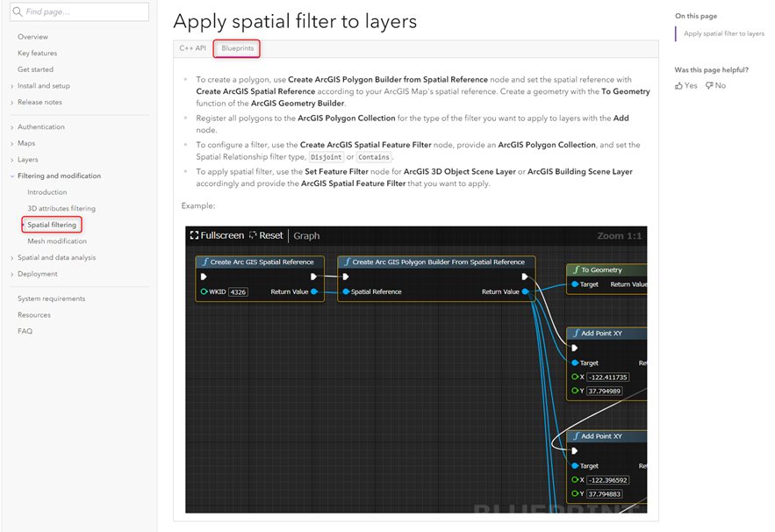
Task: Select the search magnifier icon
Action: pos(18,11)
